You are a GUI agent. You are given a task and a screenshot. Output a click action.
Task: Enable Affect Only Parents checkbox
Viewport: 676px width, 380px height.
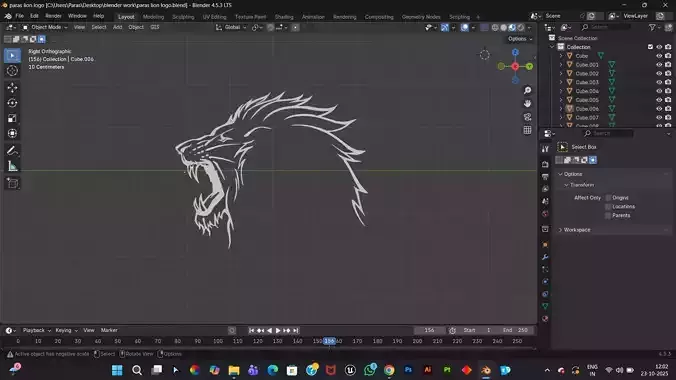pos(608,216)
